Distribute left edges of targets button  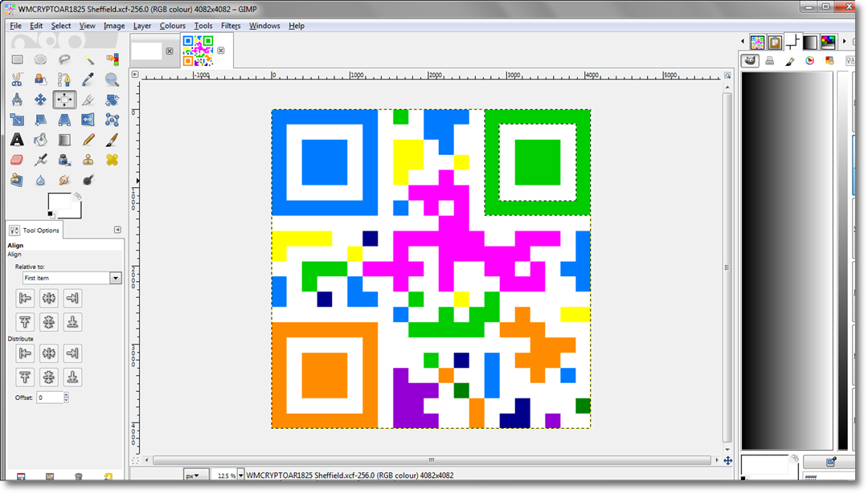(25, 353)
